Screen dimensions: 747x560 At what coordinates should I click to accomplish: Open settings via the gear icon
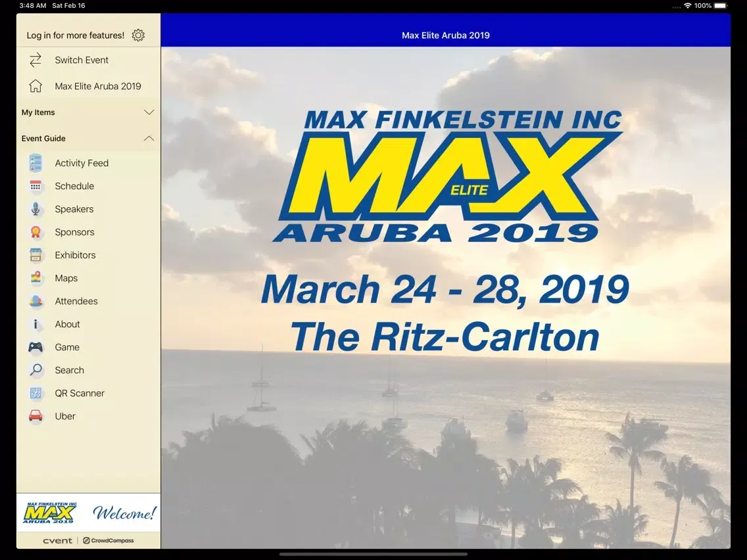(x=138, y=35)
